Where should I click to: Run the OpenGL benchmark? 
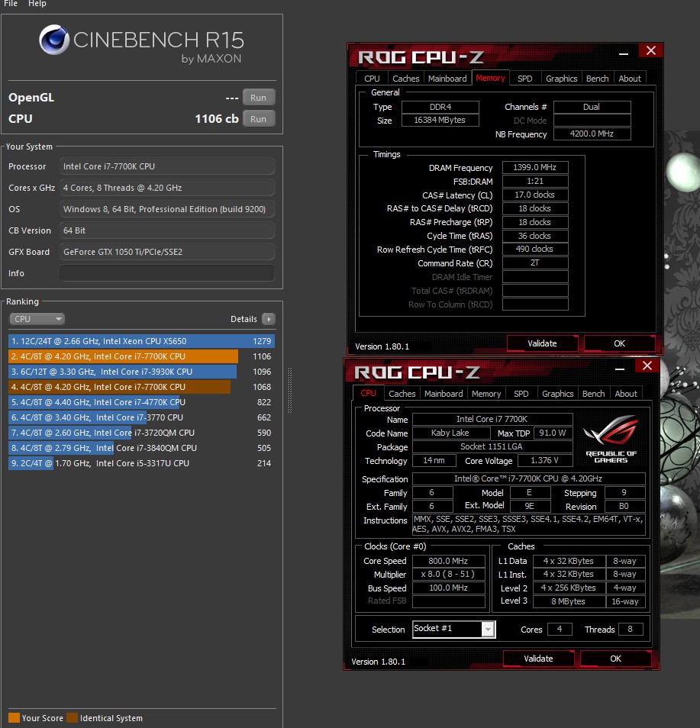click(258, 98)
